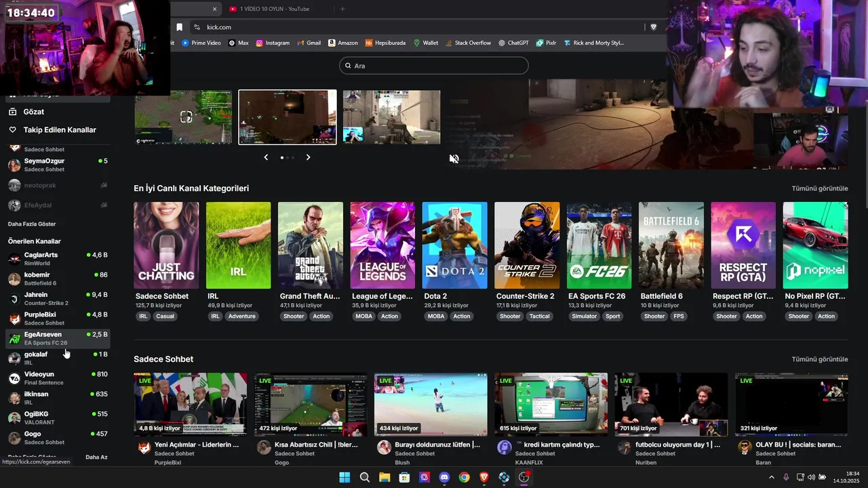868x488 pixels.
Task: Select the second carousel stream thumbnail
Action: (288, 117)
